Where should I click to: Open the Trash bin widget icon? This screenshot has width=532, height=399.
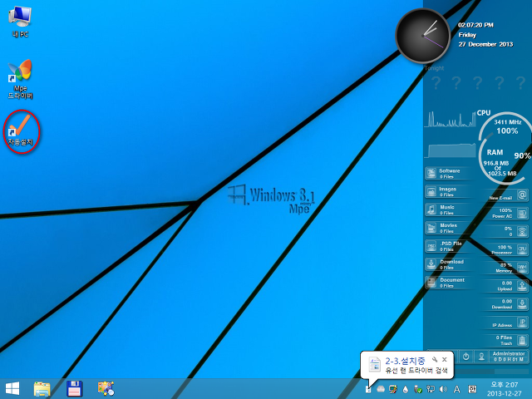pyautogui.click(x=523, y=340)
